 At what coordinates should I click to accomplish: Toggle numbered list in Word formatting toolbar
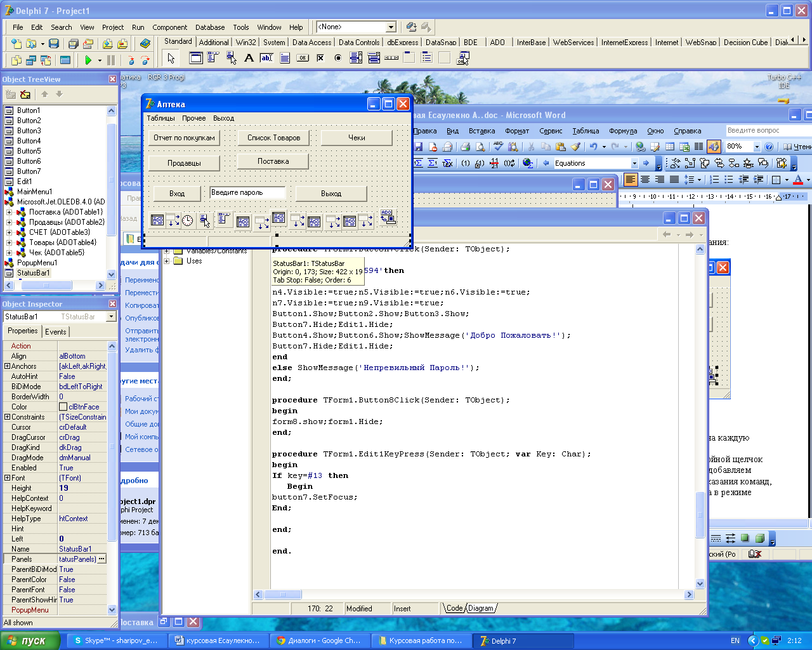(714, 180)
